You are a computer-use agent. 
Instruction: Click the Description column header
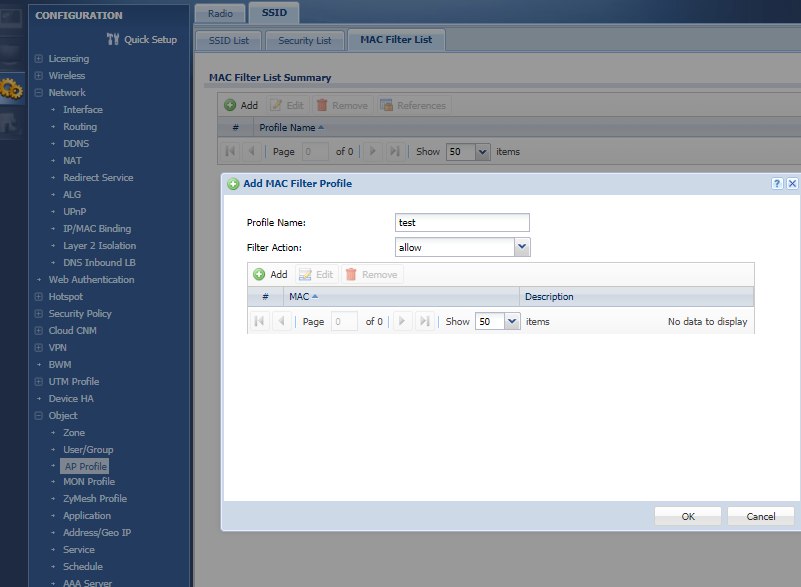pos(637,296)
